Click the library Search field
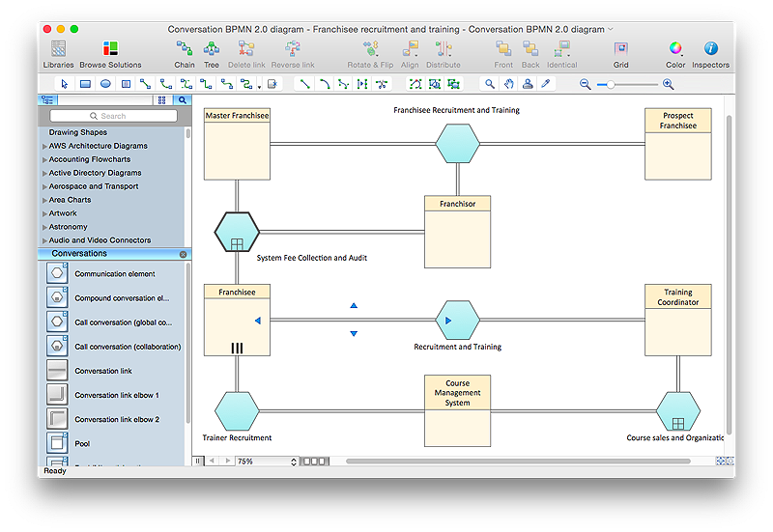Screen dimensions: 773x532 [113, 116]
